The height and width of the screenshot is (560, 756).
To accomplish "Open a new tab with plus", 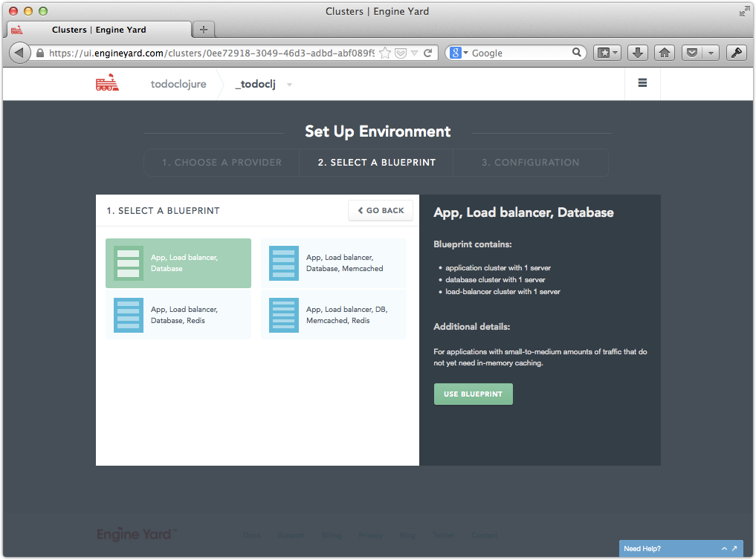I will (x=204, y=30).
